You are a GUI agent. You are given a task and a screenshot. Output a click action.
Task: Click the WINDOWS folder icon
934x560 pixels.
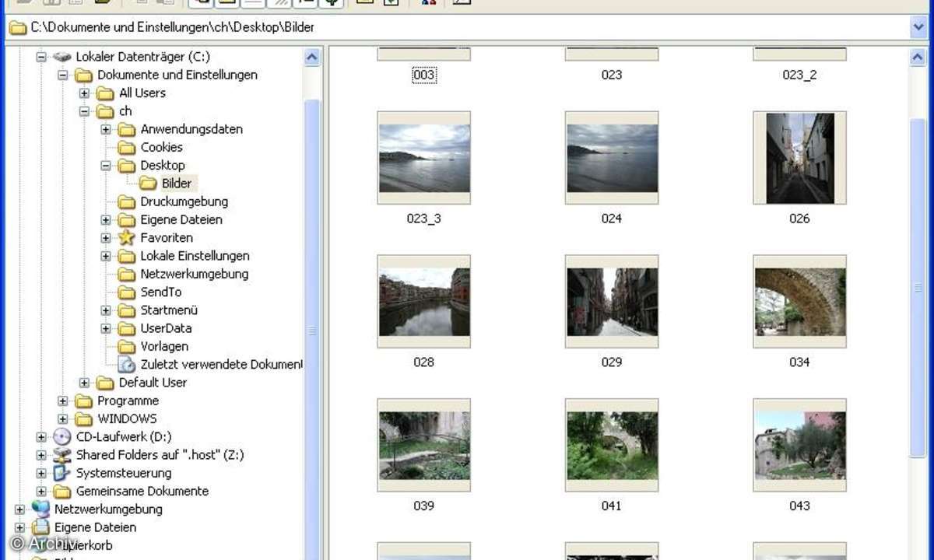point(83,418)
